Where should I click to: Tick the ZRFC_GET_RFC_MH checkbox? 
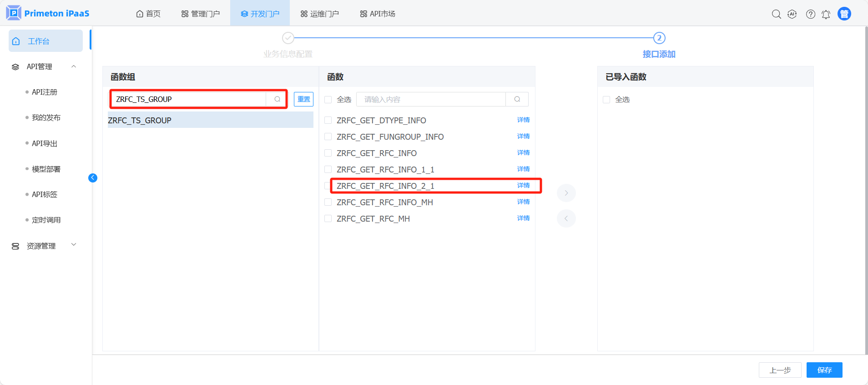[x=328, y=219]
